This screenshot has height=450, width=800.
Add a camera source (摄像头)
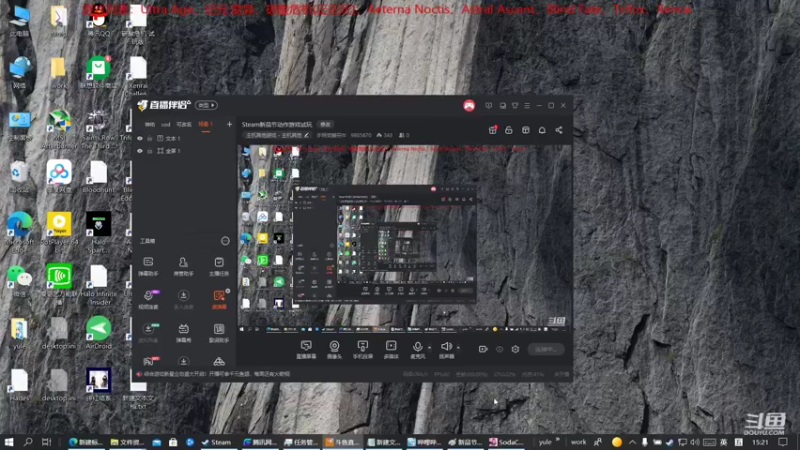334,349
